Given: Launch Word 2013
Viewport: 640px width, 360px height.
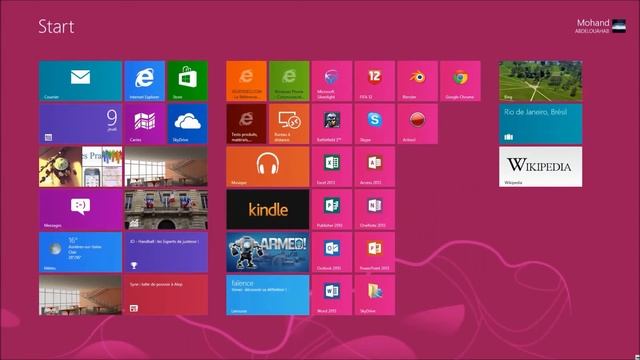Looking at the screenshot, I should coord(332,295).
